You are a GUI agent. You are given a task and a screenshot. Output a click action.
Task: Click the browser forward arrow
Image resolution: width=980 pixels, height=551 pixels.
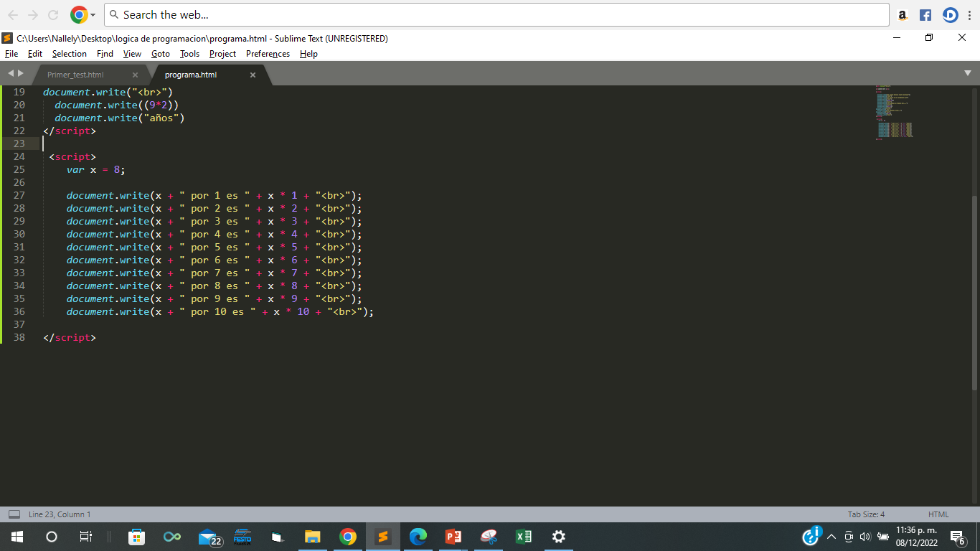tap(34, 14)
